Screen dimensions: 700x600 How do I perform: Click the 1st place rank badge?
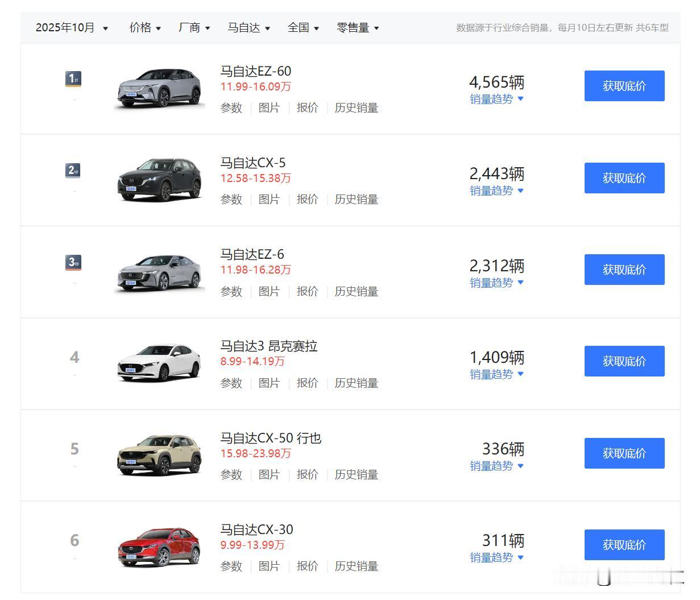click(73, 78)
